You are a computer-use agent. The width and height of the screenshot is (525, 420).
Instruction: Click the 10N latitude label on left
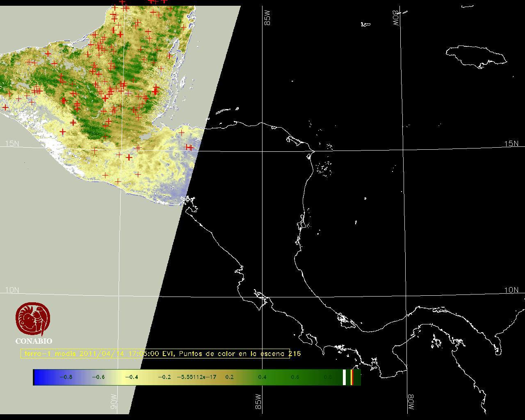pos(12,290)
